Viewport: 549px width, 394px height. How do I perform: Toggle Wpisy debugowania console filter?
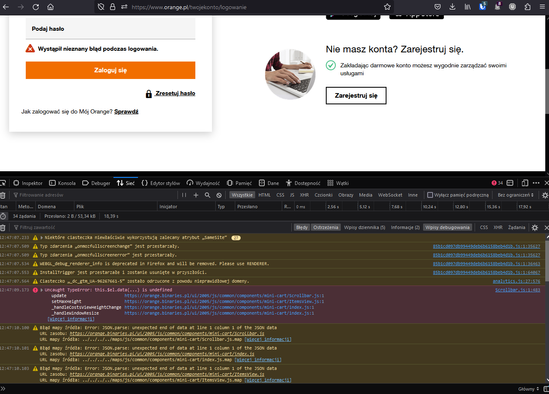pyautogui.click(x=447, y=228)
